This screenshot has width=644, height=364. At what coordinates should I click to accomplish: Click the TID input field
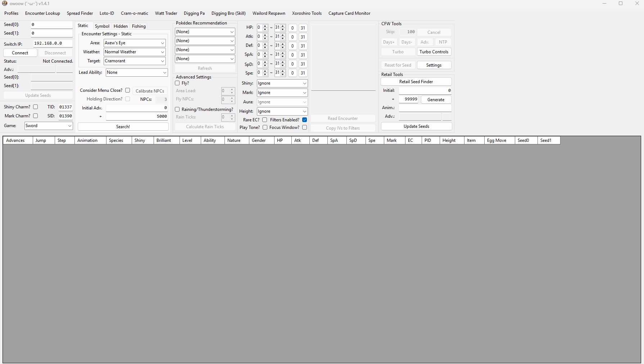(x=65, y=107)
